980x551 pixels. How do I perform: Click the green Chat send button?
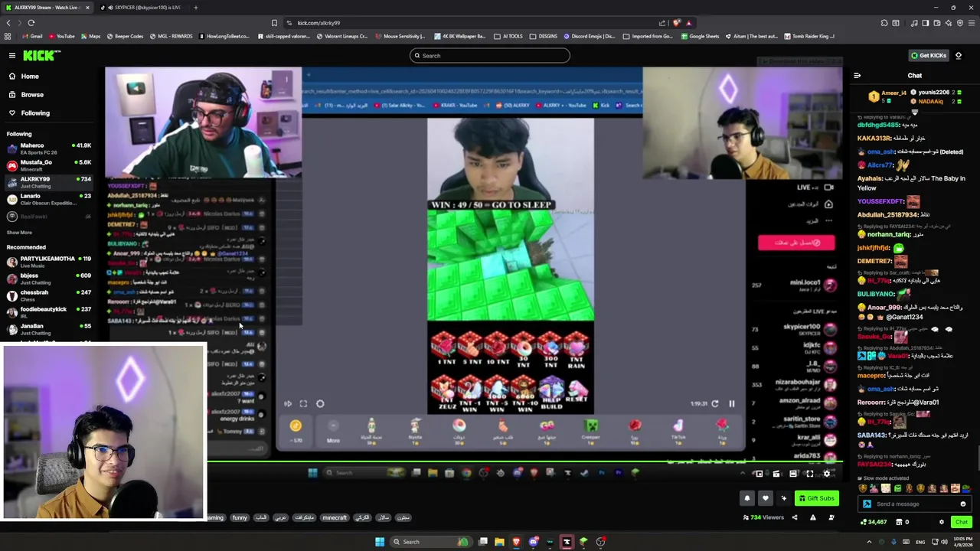click(x=962, y=522)
